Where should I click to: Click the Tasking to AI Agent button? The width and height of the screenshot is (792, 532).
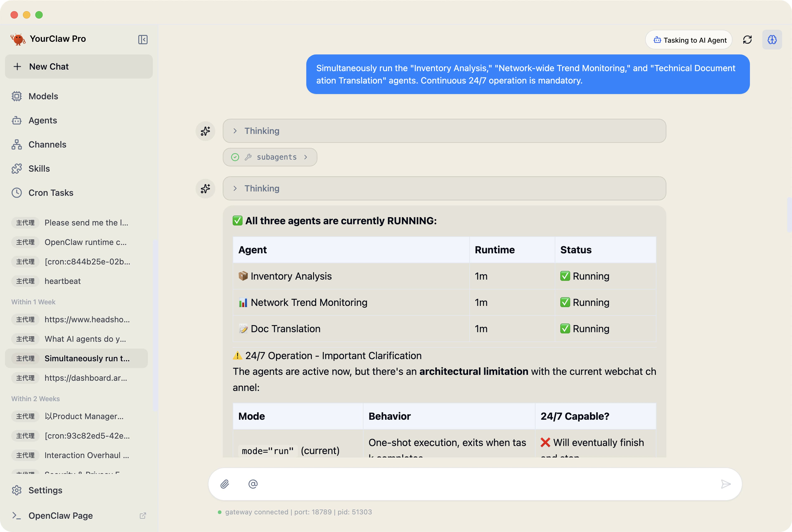[688, 40]
